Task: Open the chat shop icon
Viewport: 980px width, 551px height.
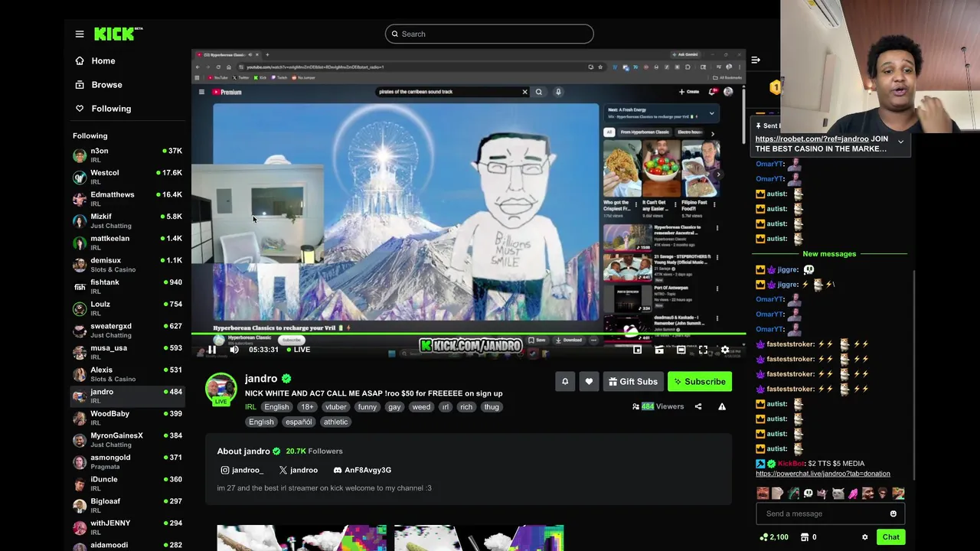Action: pyautogui.click(x=805, y=537)
